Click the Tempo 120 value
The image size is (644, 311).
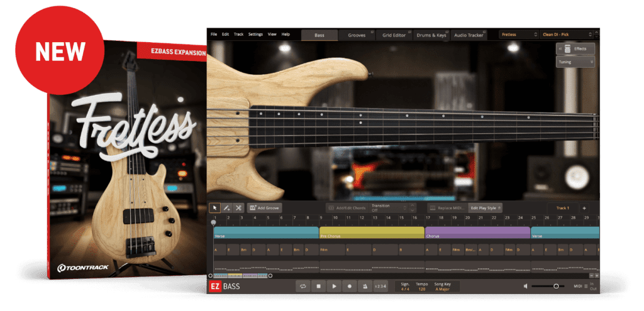tap(422, 289)
